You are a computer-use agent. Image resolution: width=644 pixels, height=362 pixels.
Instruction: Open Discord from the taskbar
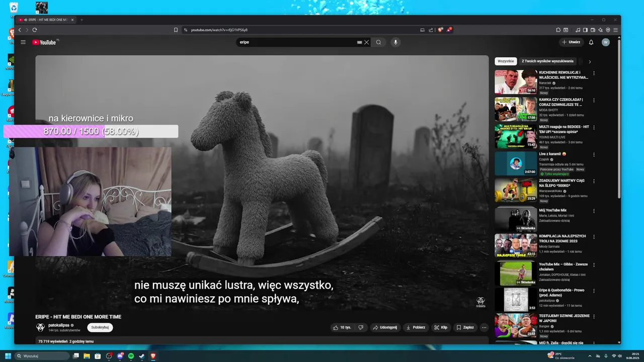point(120,356)
